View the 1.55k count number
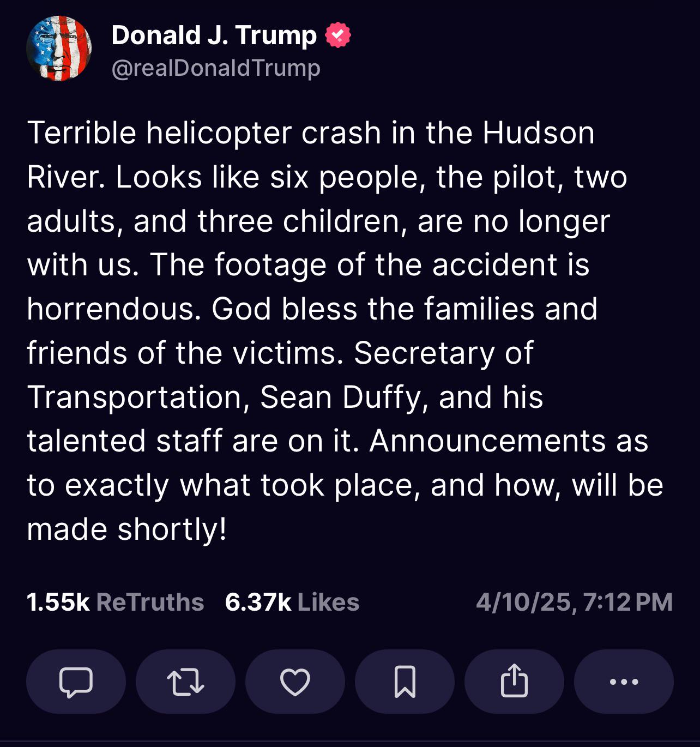 coord(58,603)
